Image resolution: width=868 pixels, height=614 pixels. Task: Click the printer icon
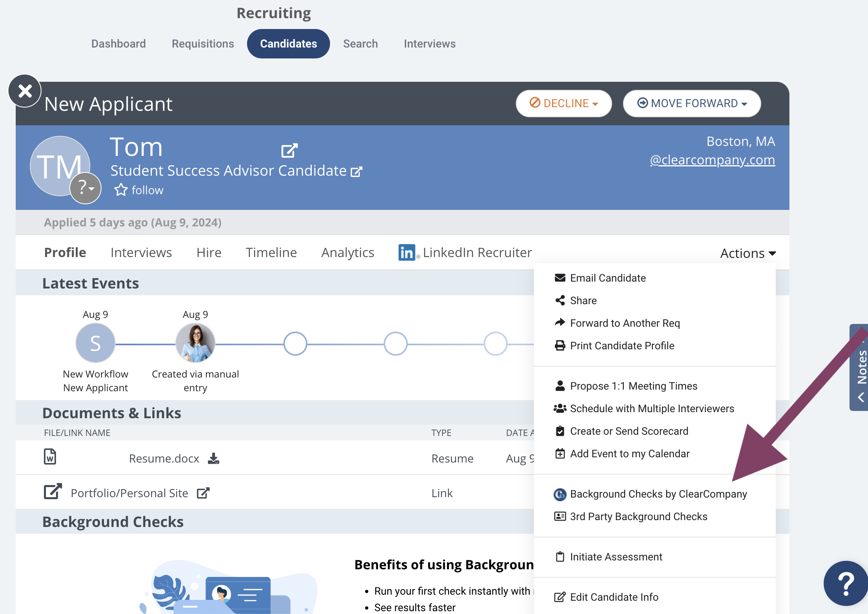[x=560, y=346]
